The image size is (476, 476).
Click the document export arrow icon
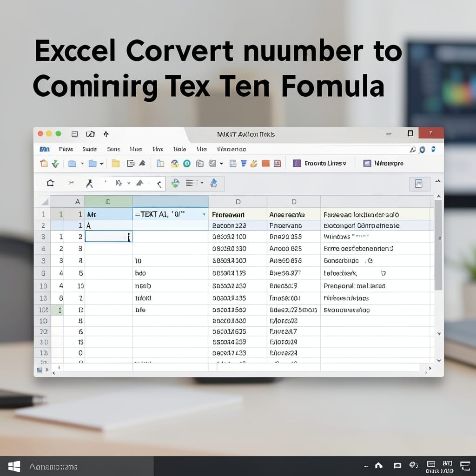[x=131, y=163]
